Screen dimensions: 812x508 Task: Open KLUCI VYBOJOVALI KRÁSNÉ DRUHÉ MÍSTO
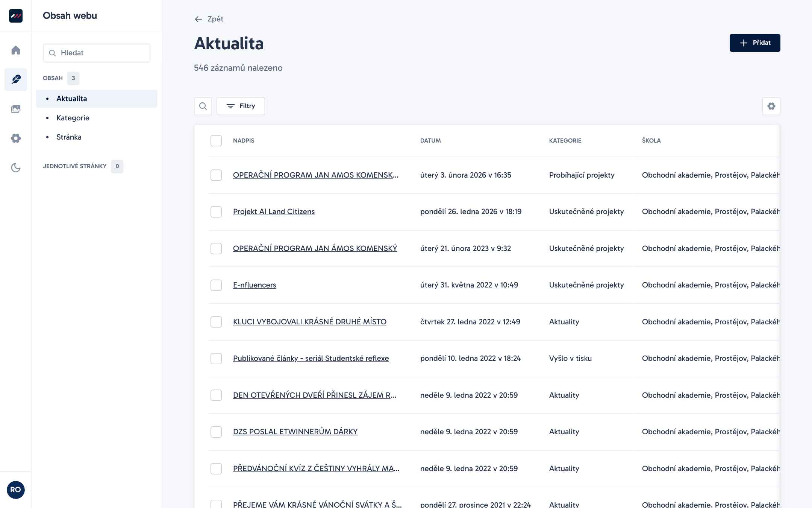click(x=310, y=322)
